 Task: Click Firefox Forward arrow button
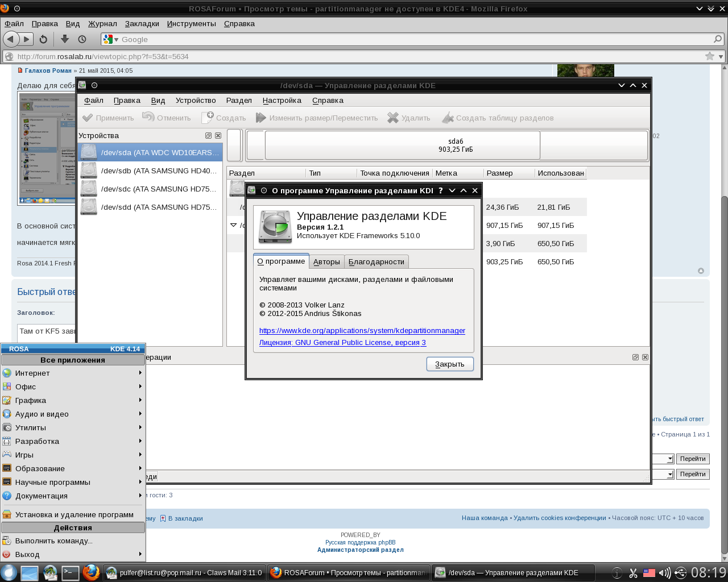click(27, 39)
